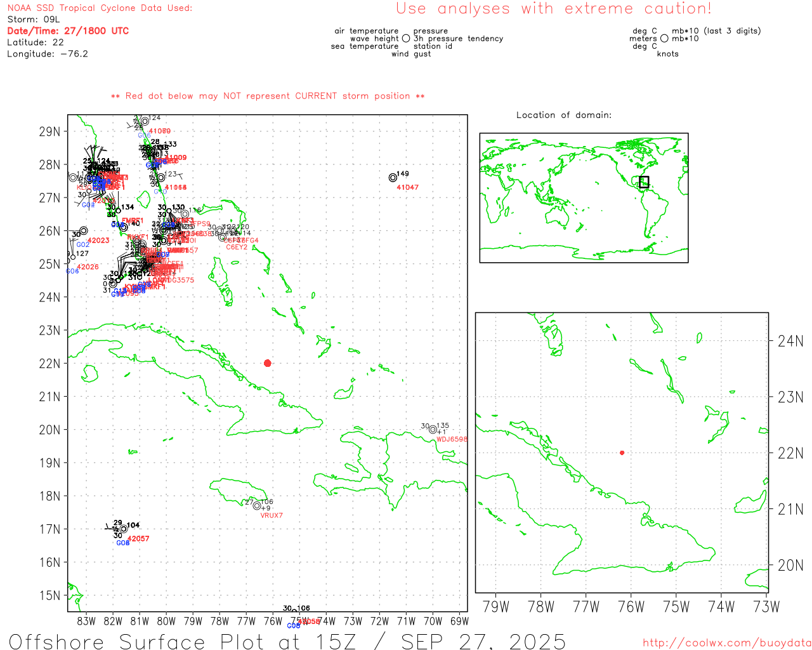
Task: Click the wave legend circle beside mb*10
Action: point(664,38)
